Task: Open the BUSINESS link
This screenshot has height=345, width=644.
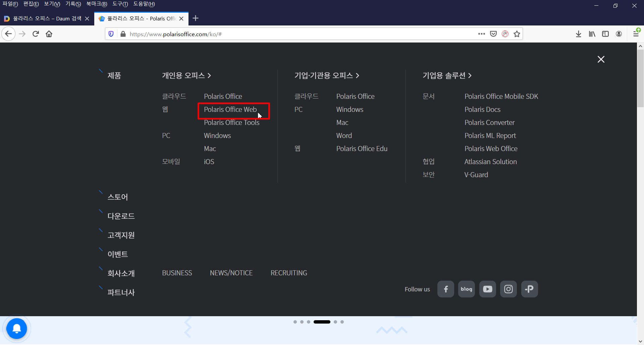Action: 177,273
